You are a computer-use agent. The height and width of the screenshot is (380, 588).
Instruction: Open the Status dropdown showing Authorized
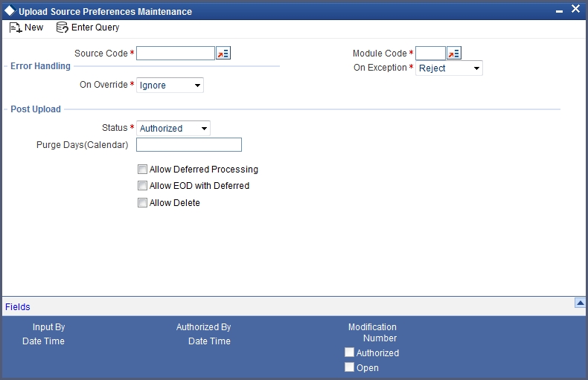173,128
